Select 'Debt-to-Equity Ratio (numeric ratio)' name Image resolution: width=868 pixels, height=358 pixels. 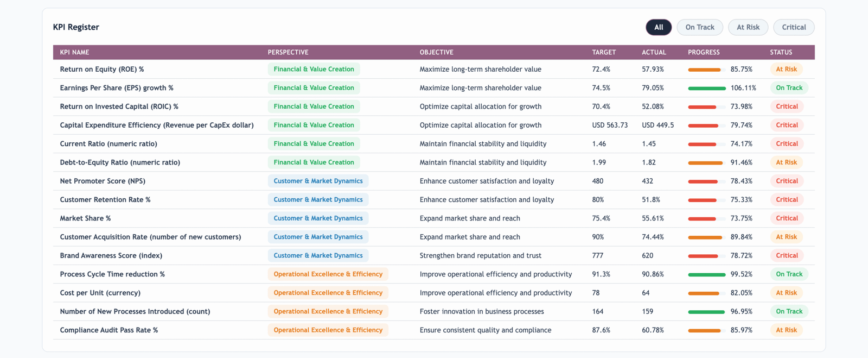pos(120,162)
